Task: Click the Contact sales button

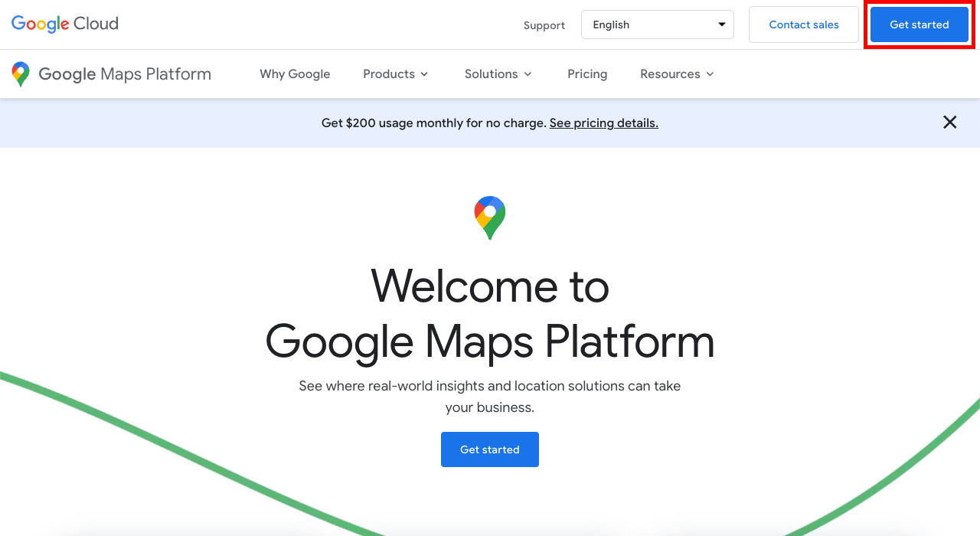Action: [804, 25]
